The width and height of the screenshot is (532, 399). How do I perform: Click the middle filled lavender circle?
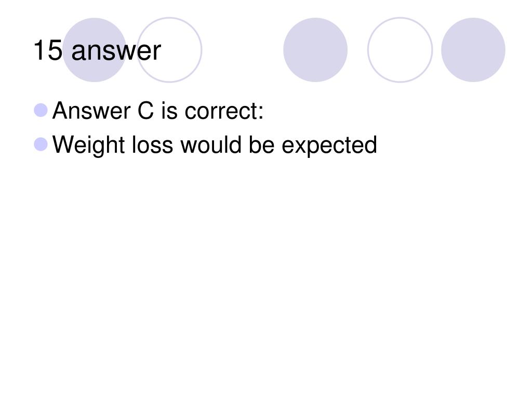point(315,50)
